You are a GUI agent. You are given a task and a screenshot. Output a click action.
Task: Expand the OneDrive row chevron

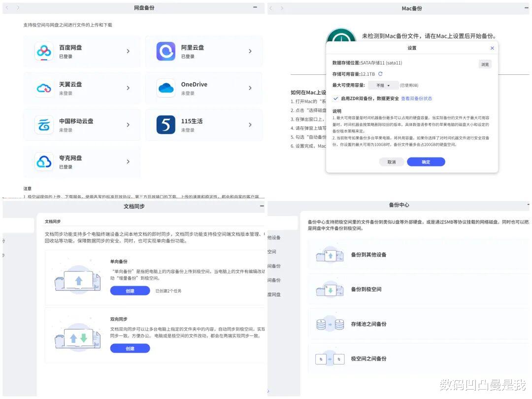click(x=250, y=88)
